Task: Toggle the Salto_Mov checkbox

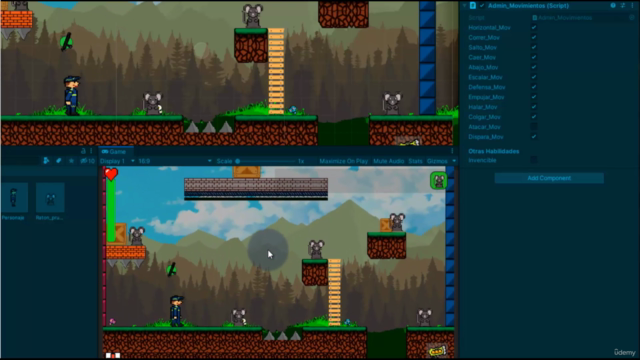Action: coord(534,47)
